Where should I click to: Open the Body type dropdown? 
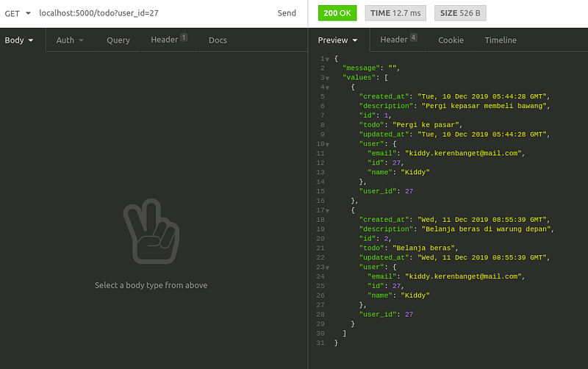[19, 40]
